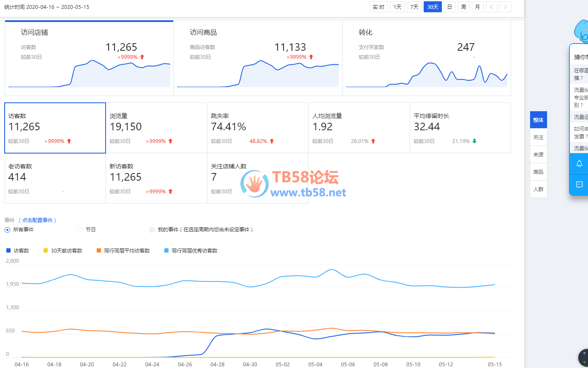Select the 浏览量 metric tile
The image size is (588, 368).
point(156,128)
